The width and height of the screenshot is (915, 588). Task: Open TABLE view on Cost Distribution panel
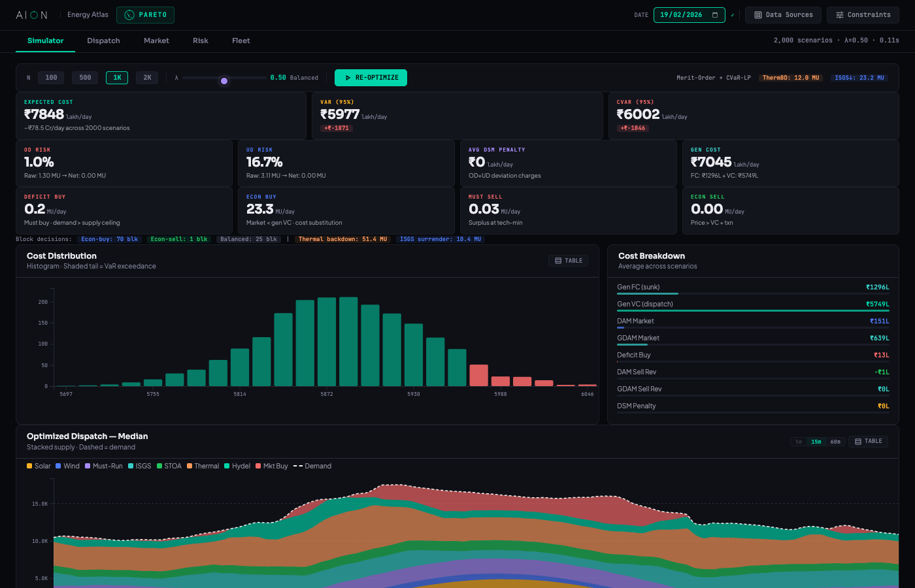click(568, 260)
